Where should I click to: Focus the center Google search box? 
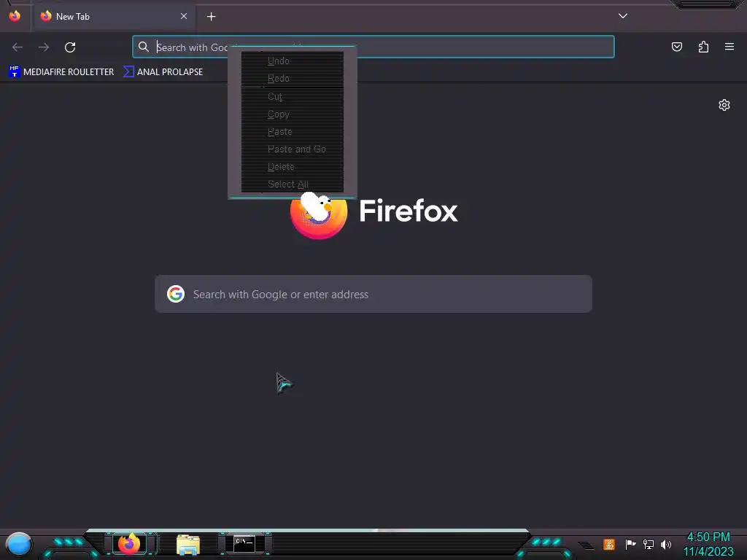[373, 295]
